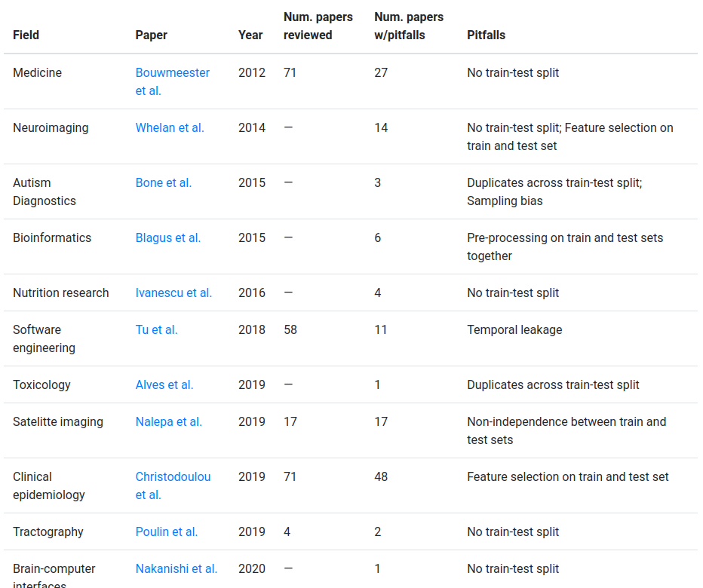703x588 pixels.
Task: Open the Christodoulou et al. link
Action: [173, 477]
